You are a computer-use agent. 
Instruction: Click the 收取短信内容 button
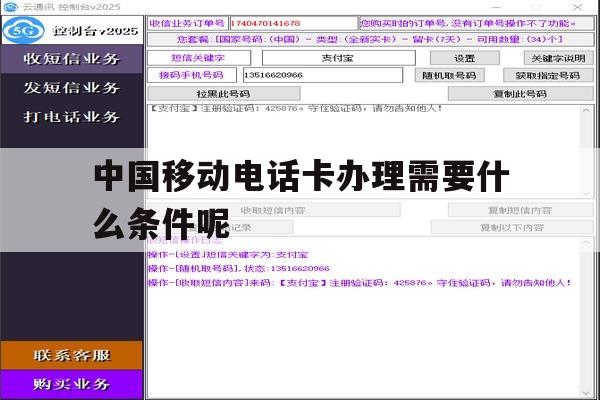pyautogui.click(x=273, y=210)
